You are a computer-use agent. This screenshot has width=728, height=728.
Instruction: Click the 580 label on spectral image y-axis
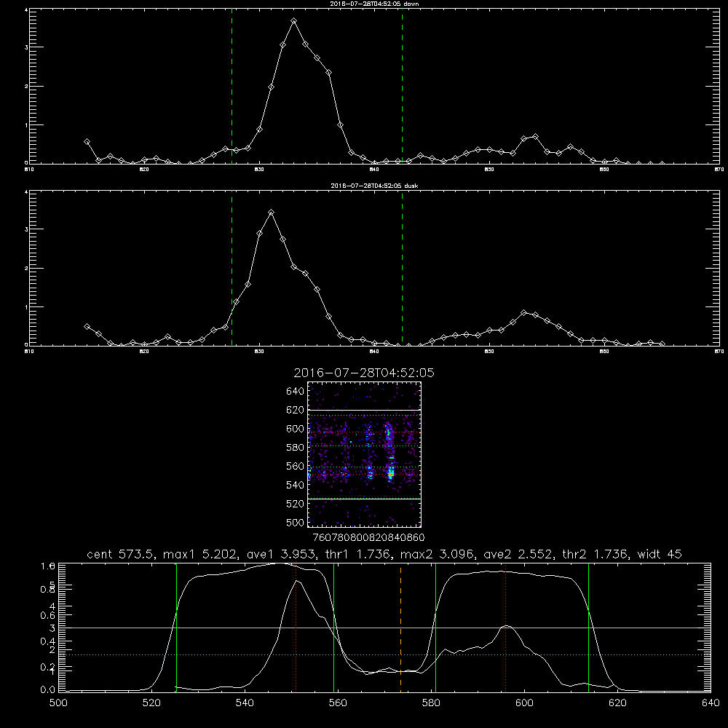(296, 448)
